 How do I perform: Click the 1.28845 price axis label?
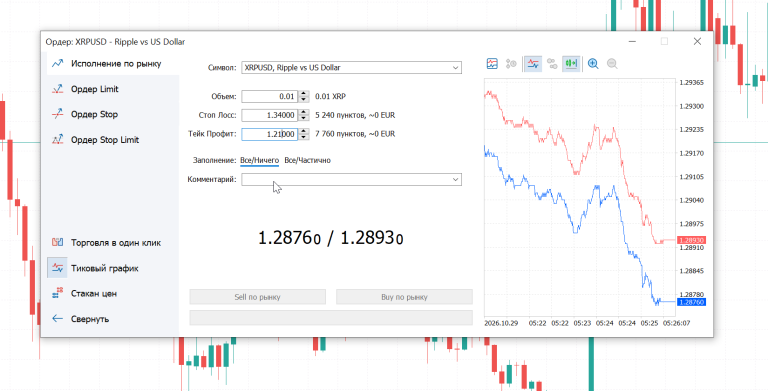[x=692, y=270]
